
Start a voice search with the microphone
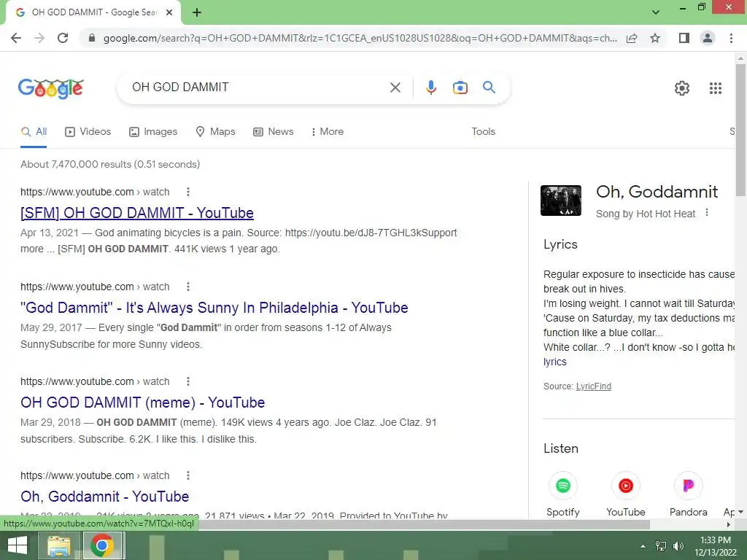430,87
